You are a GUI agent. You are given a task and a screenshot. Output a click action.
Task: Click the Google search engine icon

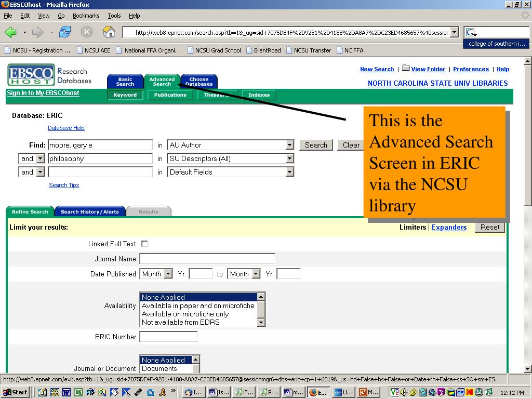click(x=471, y=33)
